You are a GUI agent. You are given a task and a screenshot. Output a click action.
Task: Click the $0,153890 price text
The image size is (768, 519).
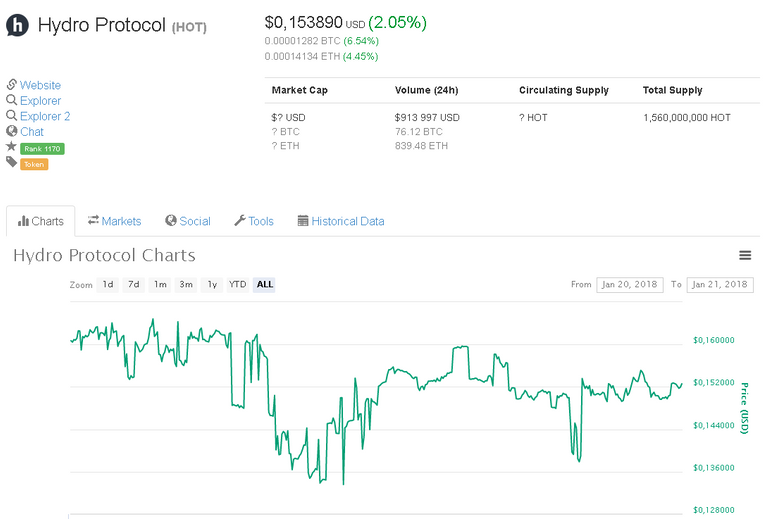point(303,23)
